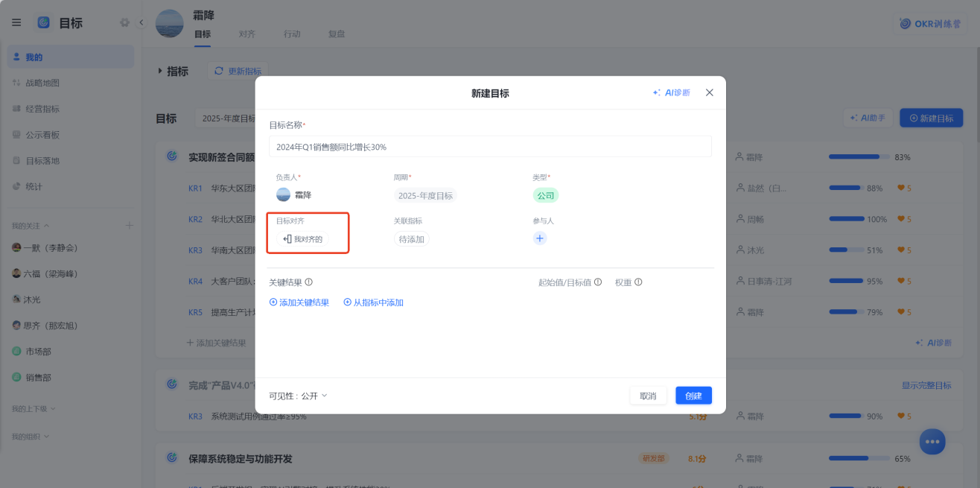
Task: Open 战略地图 in the sidebar
Action: coord(71,83)
